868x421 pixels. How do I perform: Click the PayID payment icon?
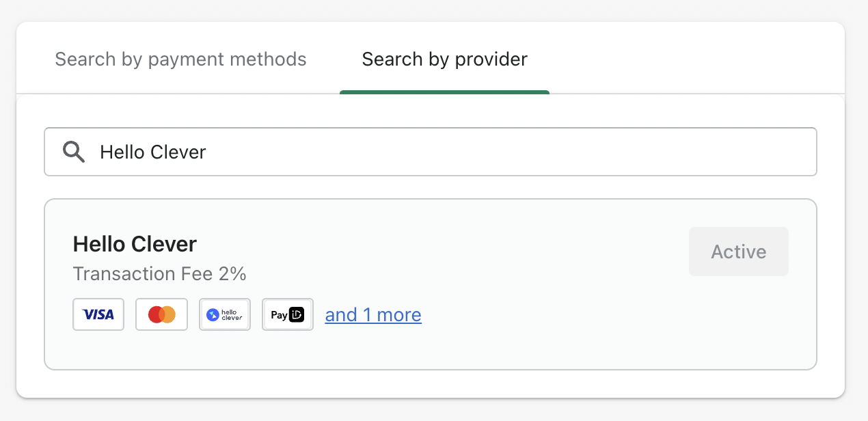pos(288,314)
